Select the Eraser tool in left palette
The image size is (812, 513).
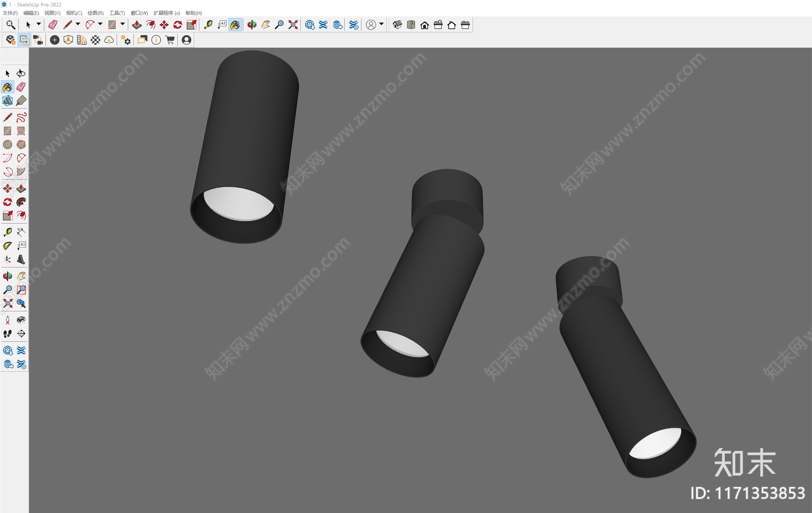click(21, 87)
